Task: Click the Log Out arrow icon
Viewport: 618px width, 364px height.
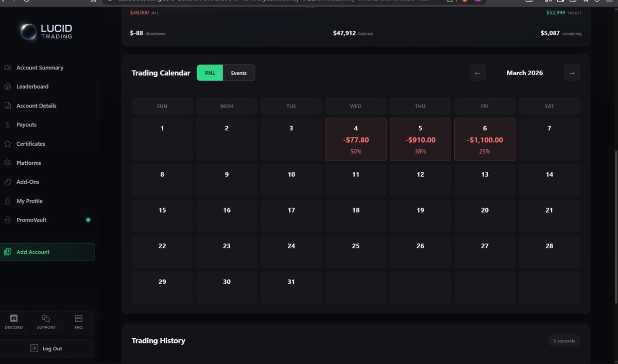Action: tap(34, 349)
